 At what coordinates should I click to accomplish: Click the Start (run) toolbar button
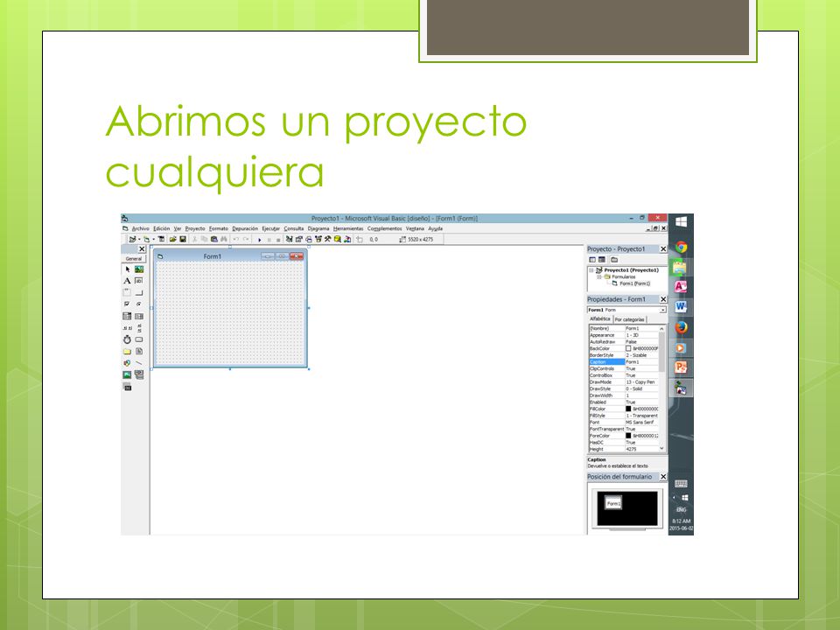point(259,240)
